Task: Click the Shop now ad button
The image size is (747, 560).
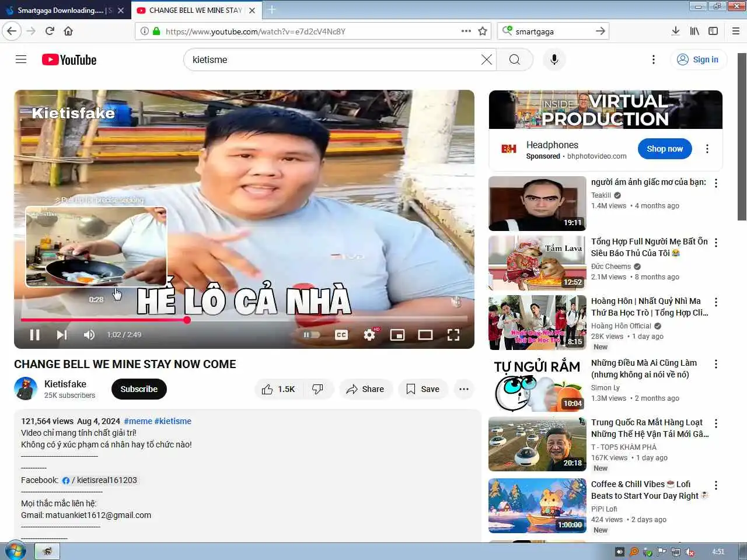Action: pyautogui.click(x=665, y=149)
